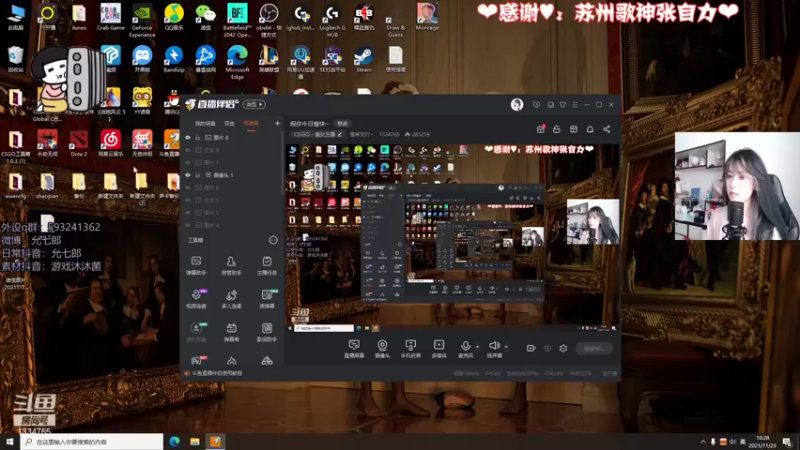The height and width of the screenshot is (450, 800).
Task: Open the 读弹幕 read-danmaku tool
Action: point(266,298)
